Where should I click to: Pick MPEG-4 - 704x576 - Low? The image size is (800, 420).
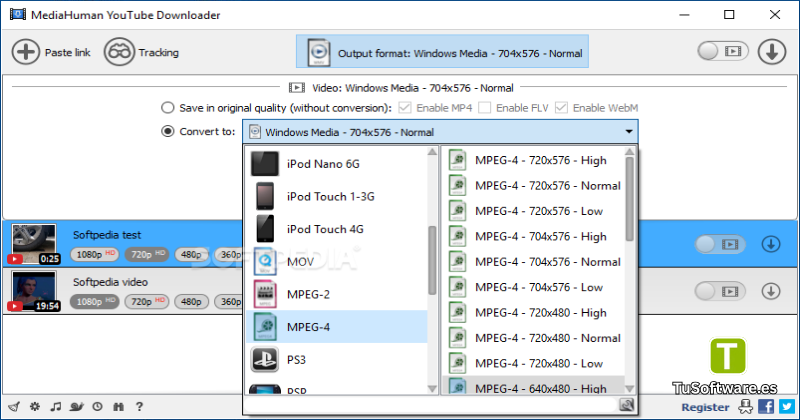tap(533, 287)
